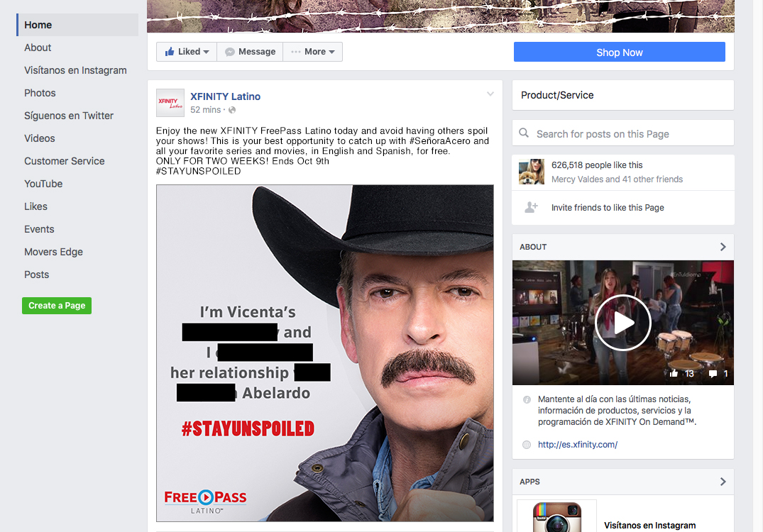Click the blue Shop Now button
This screenshot has height=532, width=763.
point(620,52)
